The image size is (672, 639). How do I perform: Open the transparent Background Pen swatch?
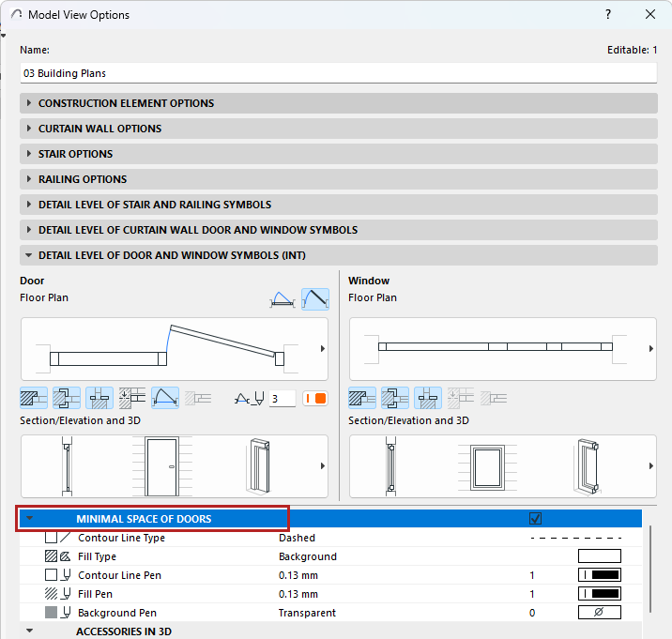[600, 613]
